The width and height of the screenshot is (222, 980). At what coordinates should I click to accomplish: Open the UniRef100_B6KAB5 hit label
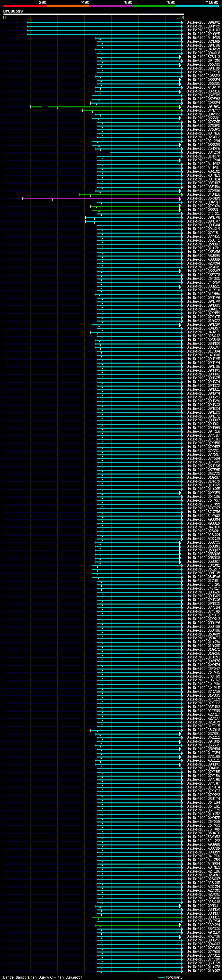click(x=203, y=198)
